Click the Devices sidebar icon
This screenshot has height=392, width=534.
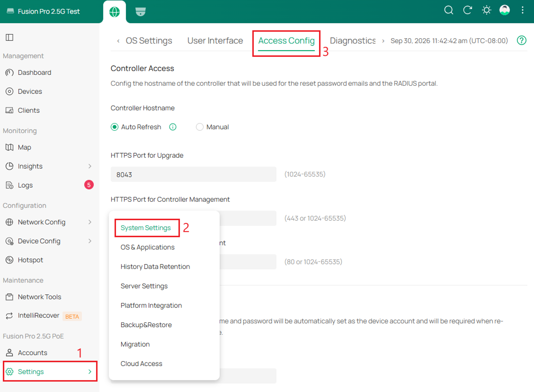click(x=9, y=91)
